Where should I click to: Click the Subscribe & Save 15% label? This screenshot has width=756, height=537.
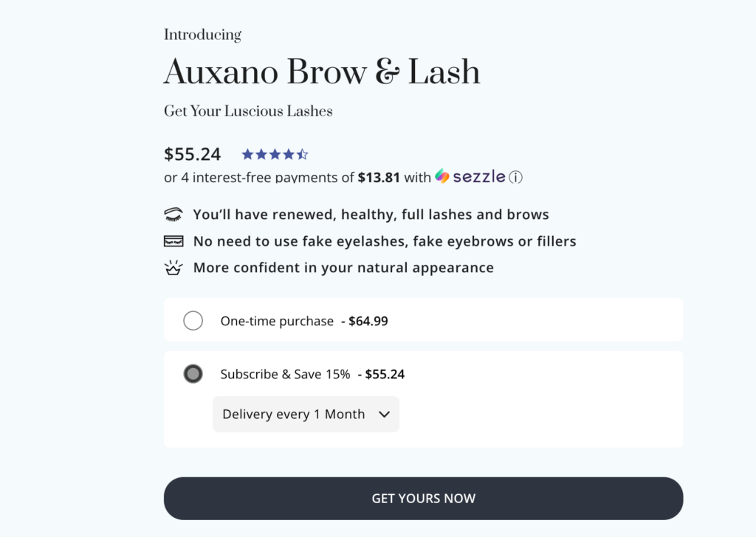point(285,375)
